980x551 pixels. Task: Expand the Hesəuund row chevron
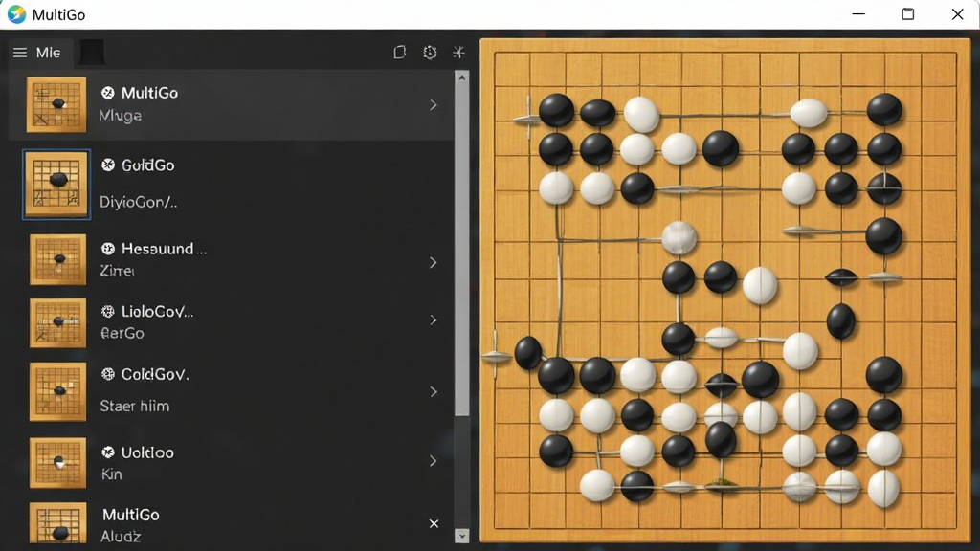pyautogui.click(x=434, y=262)
